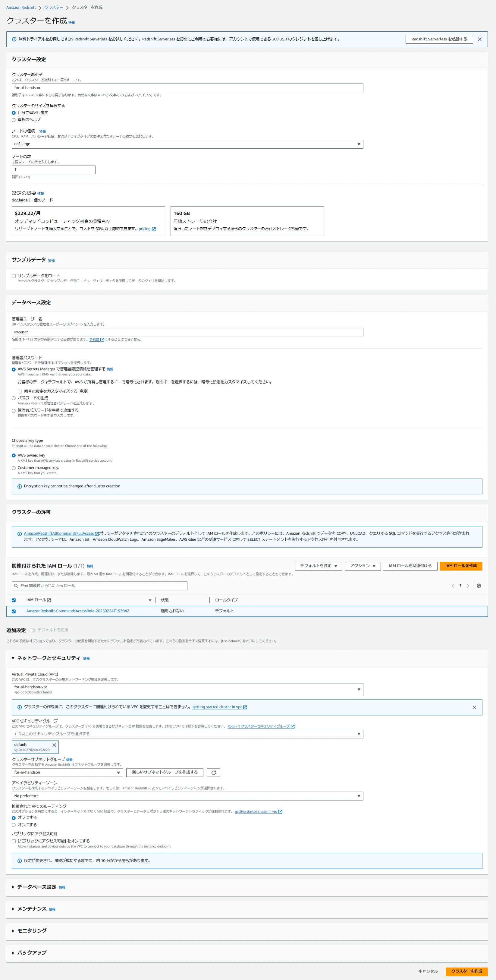Uncheck the AmazonRedshift-CommandsAccessRole row checkbox
The image size is (496, 980).
click(x=14, y=611)
